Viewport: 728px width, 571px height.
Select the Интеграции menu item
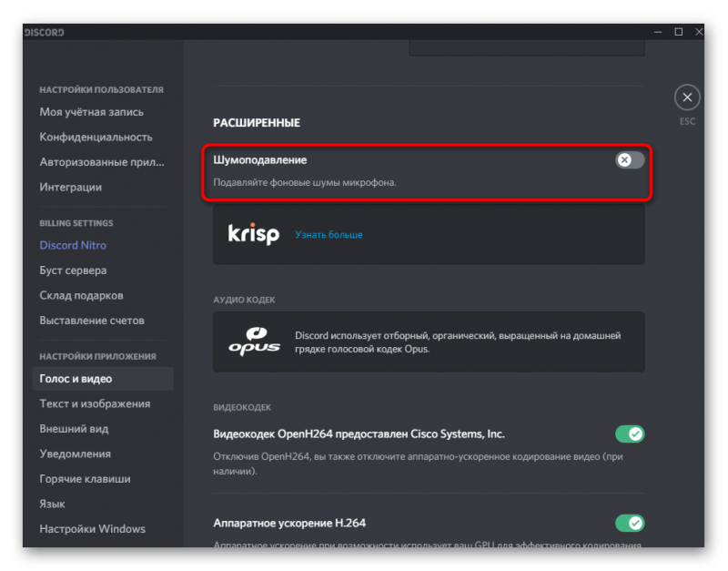click(x=71, y=188)
